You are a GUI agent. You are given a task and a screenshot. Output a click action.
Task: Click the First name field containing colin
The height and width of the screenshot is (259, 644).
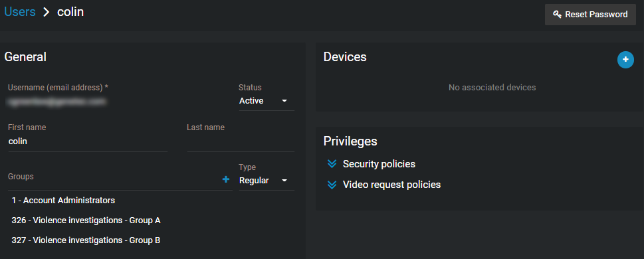[x=88, y=141]
